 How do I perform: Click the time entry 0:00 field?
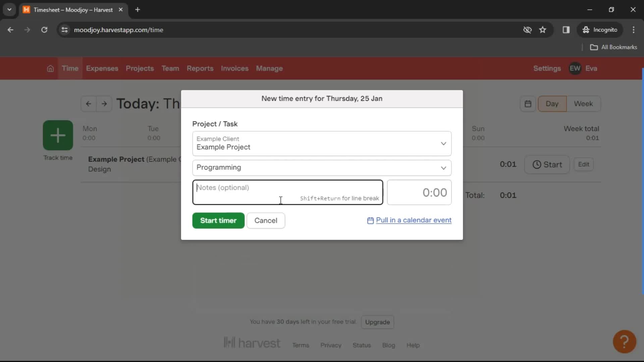pos(419,192)
